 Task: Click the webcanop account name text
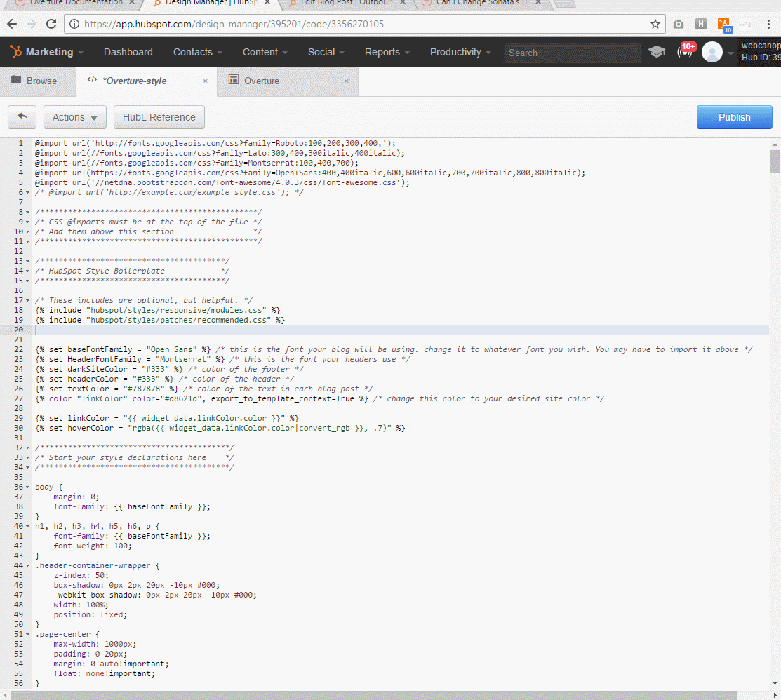tap(761, 46)
